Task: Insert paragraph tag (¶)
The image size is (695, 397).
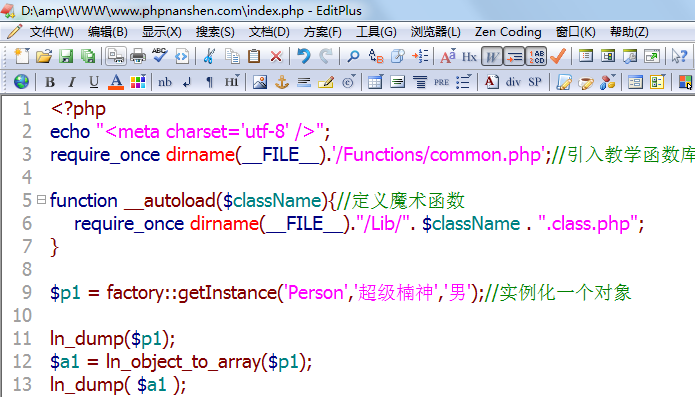Action: click(x=209, y=82)
